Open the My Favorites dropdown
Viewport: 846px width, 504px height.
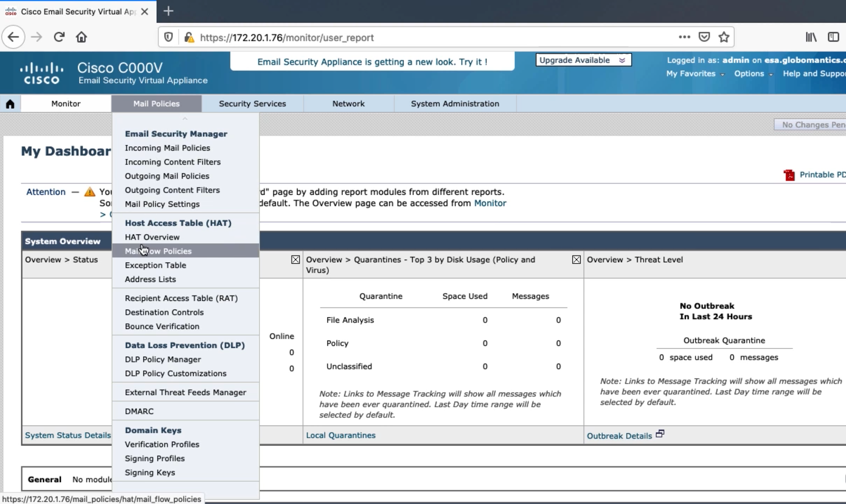pos(695,74)
